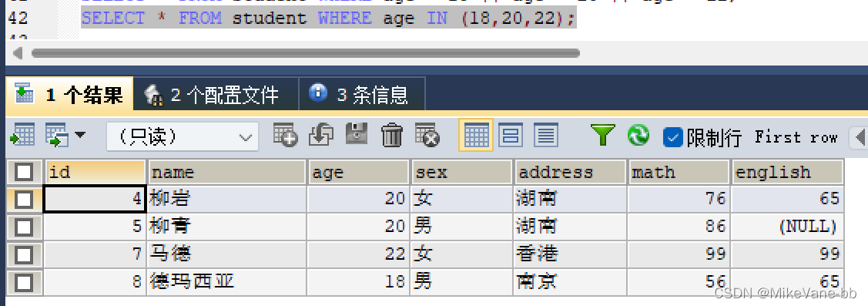This screenshot has width=868, height=306.
Task: Select the name cell 柳青
Action: (x=226, y=227)
